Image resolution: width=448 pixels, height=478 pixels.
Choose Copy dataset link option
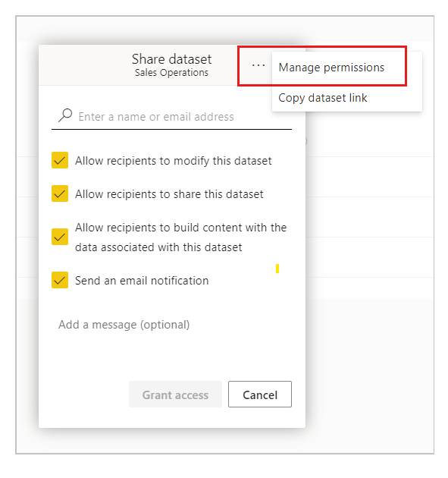pyautogui.click(x=322, y=98)
